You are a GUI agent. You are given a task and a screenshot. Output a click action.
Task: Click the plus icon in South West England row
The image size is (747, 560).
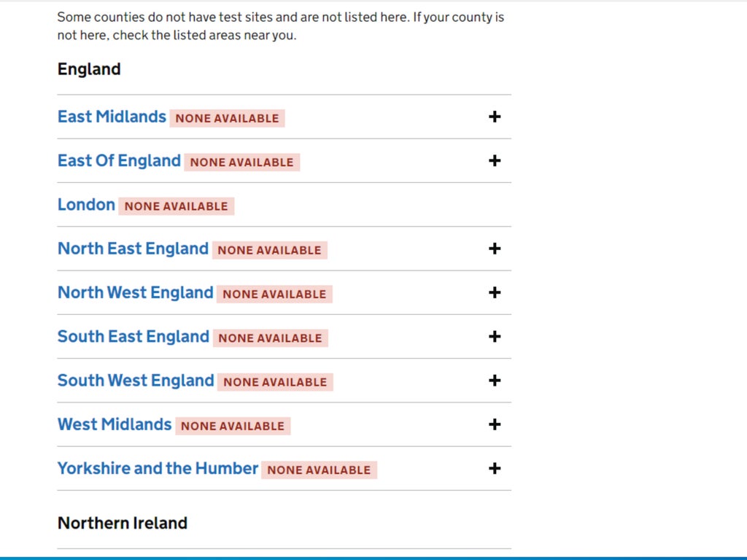pyautogui.click(x=495, y=380)
